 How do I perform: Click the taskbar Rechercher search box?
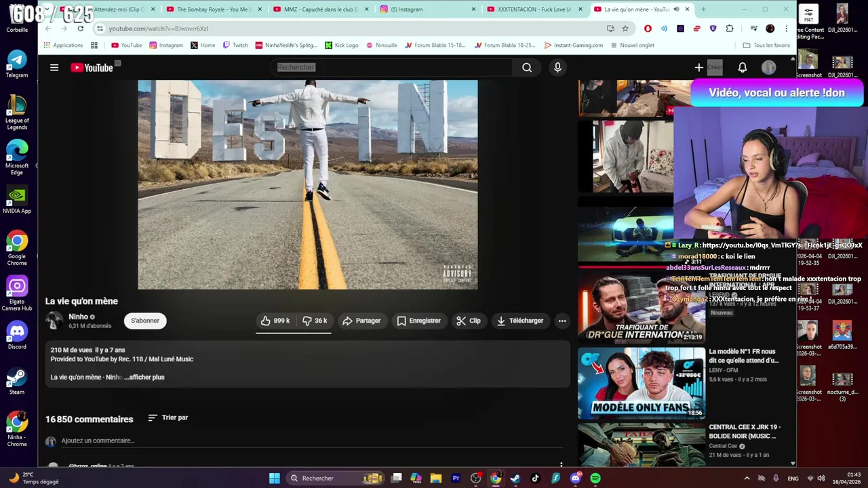point(335,479)
